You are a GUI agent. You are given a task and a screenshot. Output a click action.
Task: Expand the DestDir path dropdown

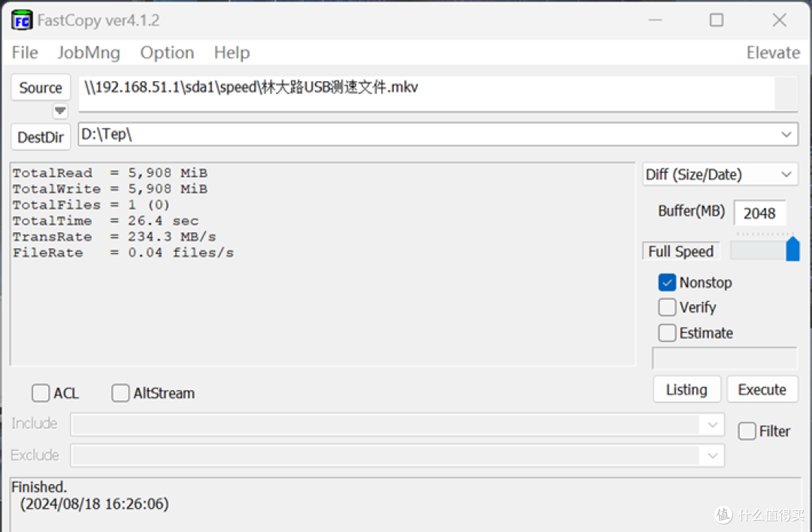pos(786,135)
